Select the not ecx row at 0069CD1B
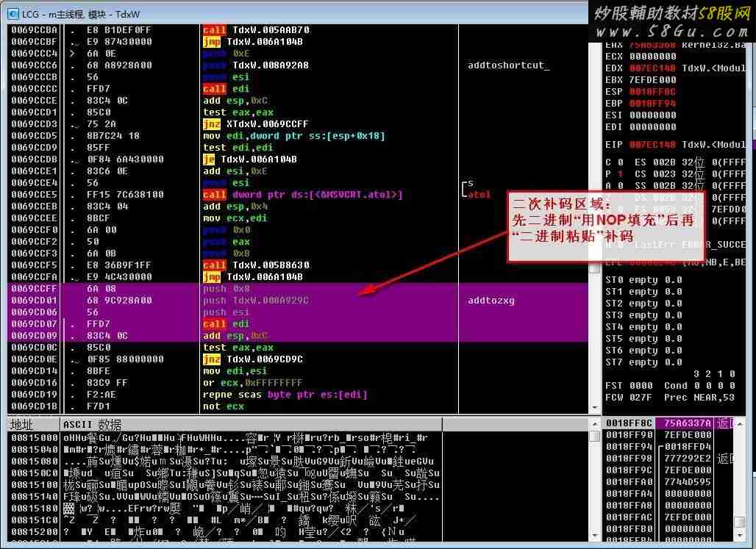756x549 pixels. (298, 406)
